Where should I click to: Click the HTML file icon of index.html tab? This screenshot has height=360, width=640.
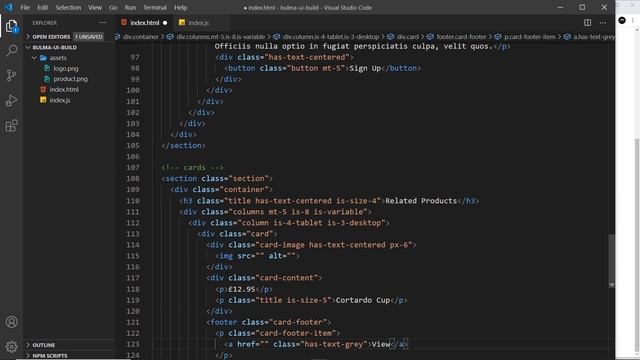(x=124, y=22)
